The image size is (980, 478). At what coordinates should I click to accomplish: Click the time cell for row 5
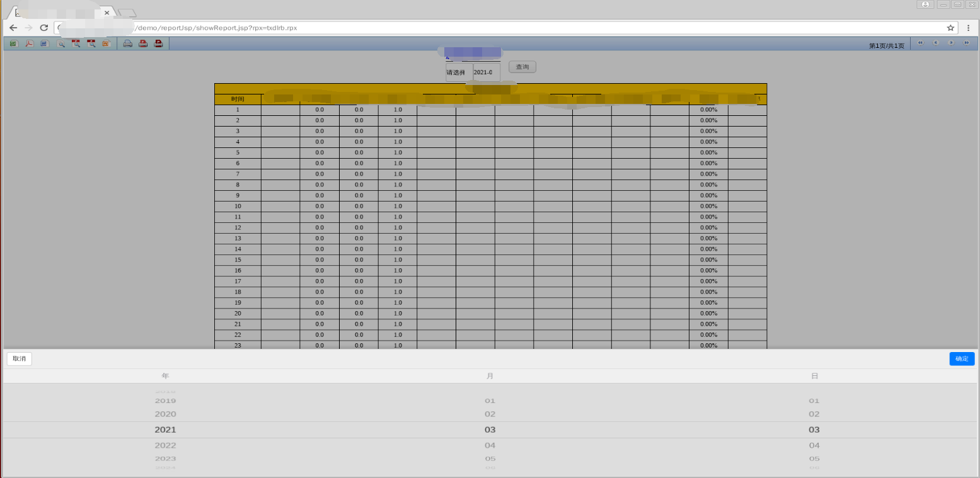(x=238, y=153)
